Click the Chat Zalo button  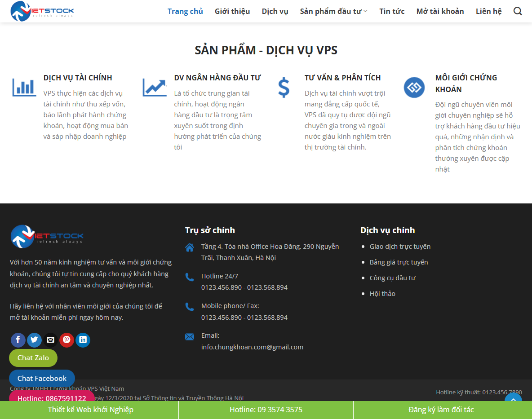(x=33, y=358)
